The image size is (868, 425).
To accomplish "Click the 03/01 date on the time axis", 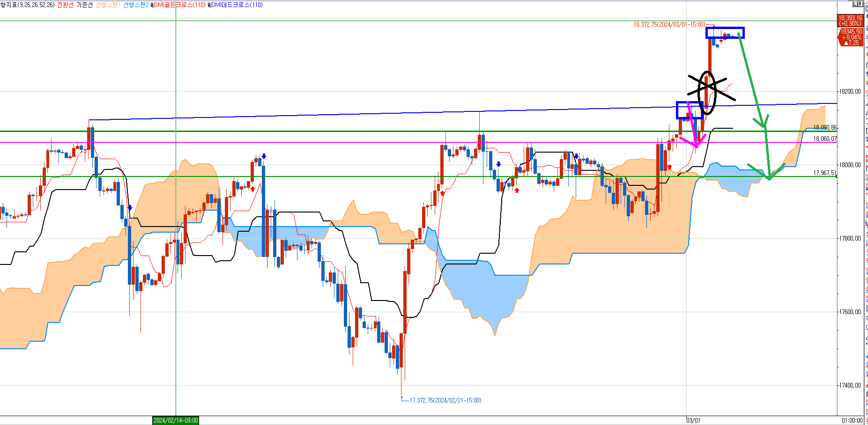I will pos(693,420).
